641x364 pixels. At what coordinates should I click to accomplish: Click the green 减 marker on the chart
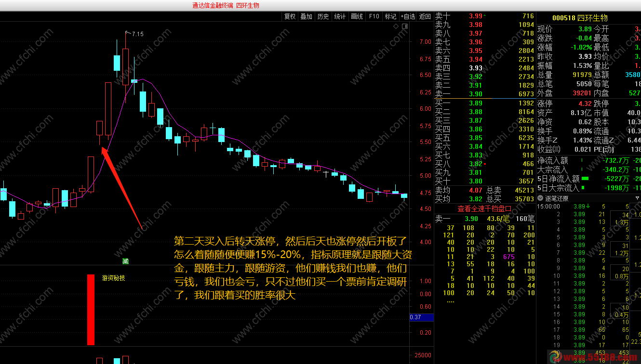[126, 261]
